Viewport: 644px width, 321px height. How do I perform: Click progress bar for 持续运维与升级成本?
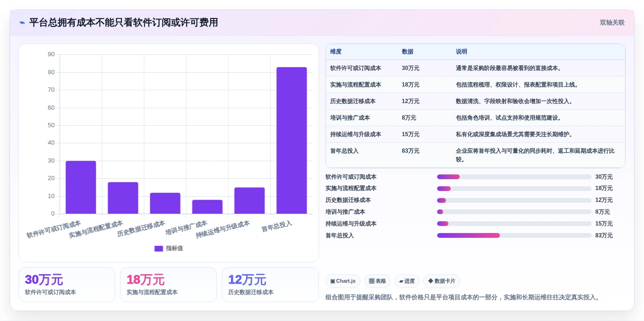pyautogui.click(x=514, y=224)
